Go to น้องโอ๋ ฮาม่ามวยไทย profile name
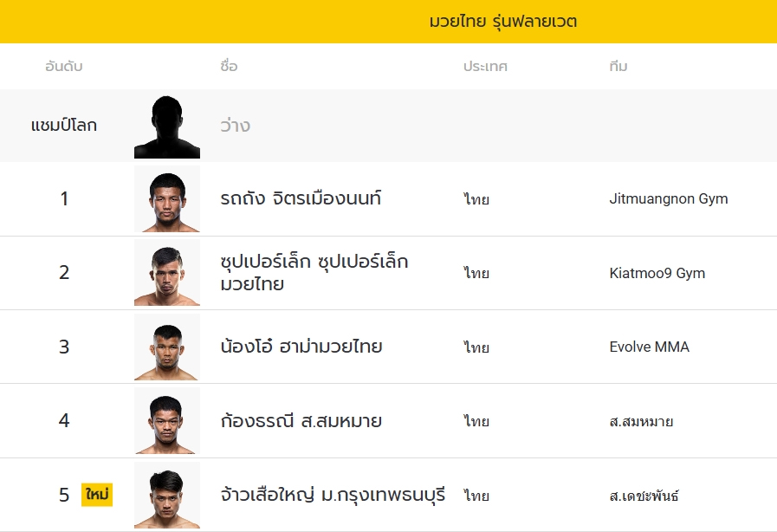The width and height of the screenshot is (777, 532). (301, 347)
